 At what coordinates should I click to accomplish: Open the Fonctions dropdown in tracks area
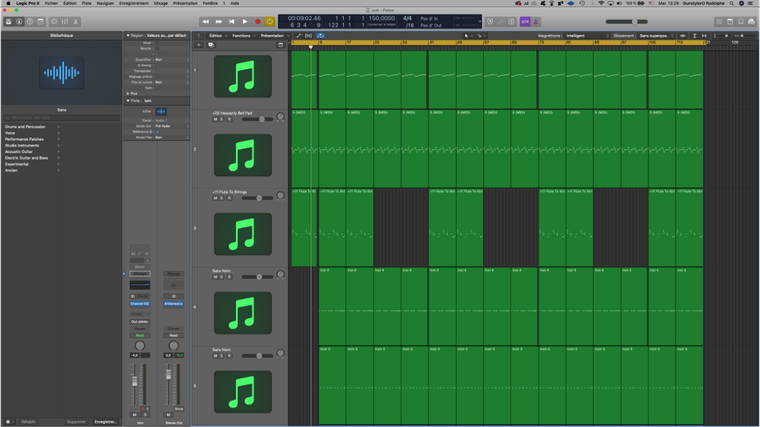pos(242,35)
